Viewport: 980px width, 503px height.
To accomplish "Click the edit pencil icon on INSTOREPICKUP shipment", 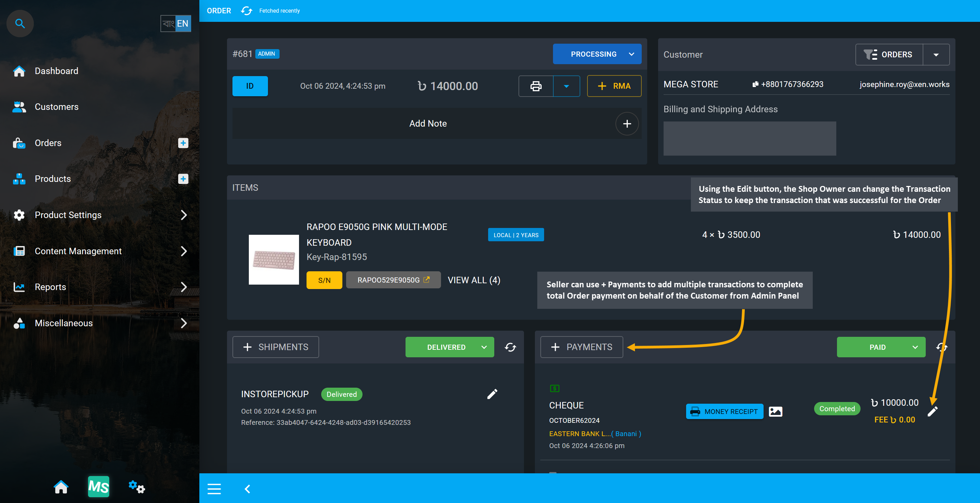I will (x=493, y=394).
